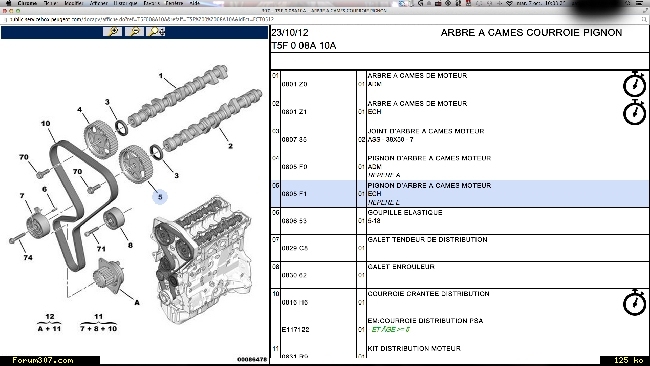
Task: Open the Historique menu
Action: (125, 3)
